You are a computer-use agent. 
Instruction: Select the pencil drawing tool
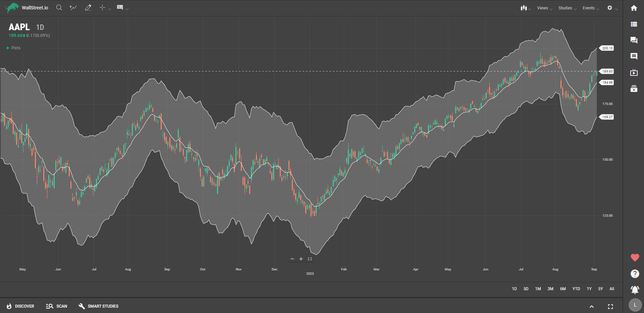(88, 8)
